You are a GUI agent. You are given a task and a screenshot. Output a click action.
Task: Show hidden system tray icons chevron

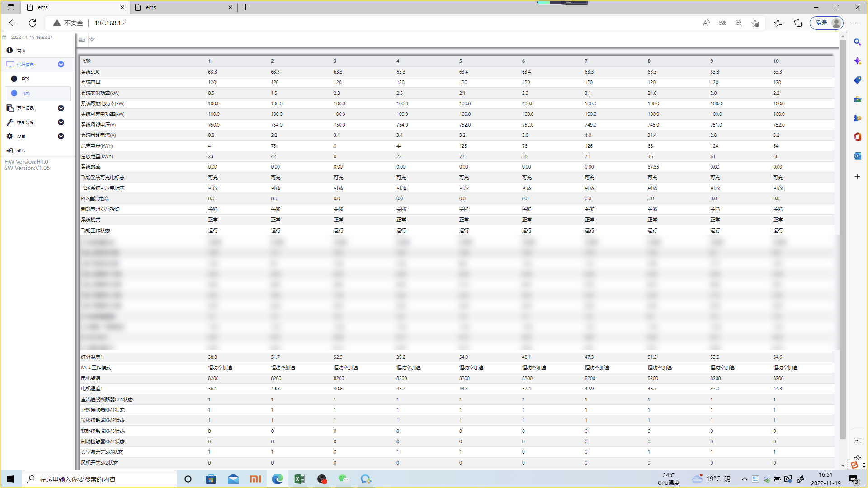click(744, 479)
